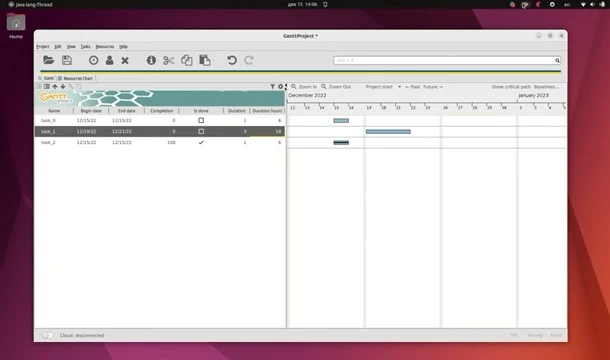Screen dimensions: 610x360
Task: Toggle the Cloud disconnected switch
Action: [47, 335]
